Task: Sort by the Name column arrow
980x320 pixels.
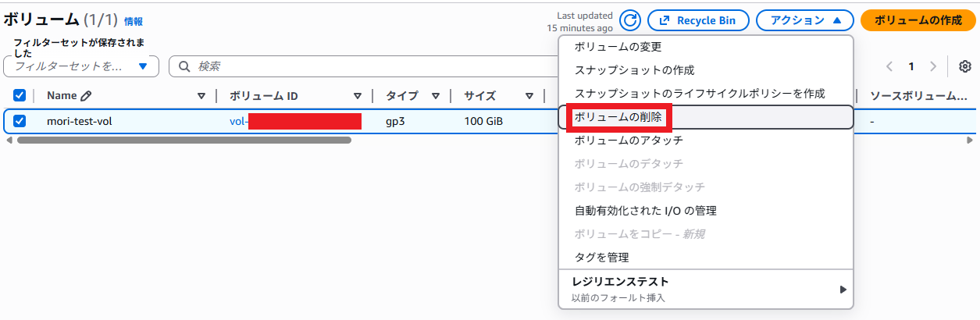Action: 201,96
